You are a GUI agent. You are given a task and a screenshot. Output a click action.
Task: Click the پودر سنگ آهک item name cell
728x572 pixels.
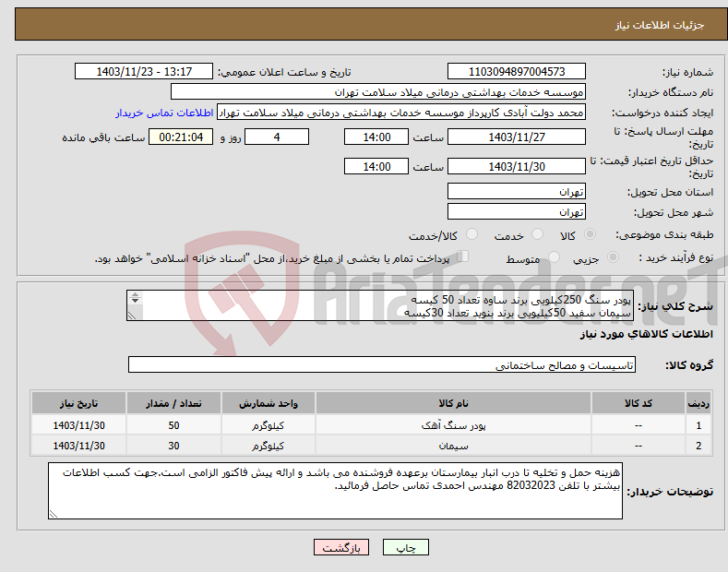click(453, 424)
